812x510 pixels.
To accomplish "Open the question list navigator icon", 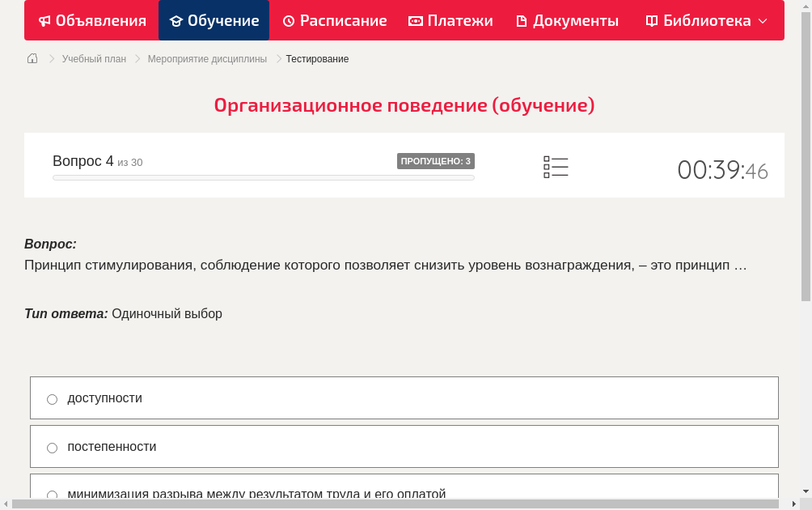I will point(556,167).
